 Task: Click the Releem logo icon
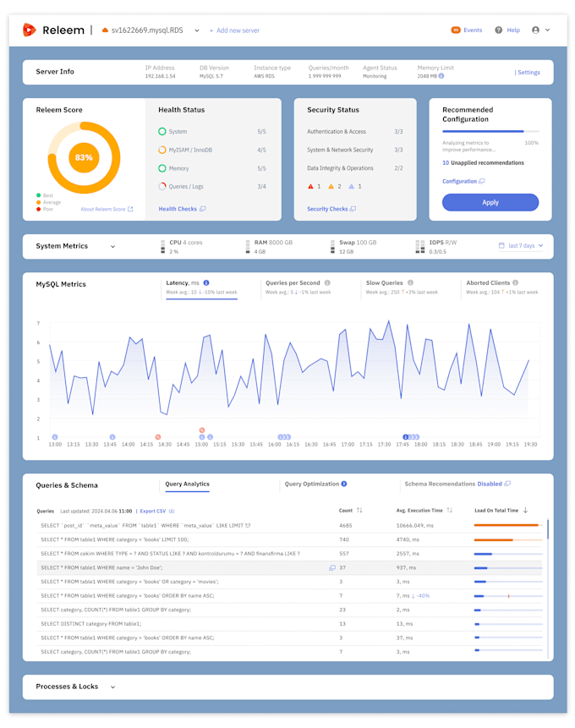pyautogui.click(x=30, y=30)
